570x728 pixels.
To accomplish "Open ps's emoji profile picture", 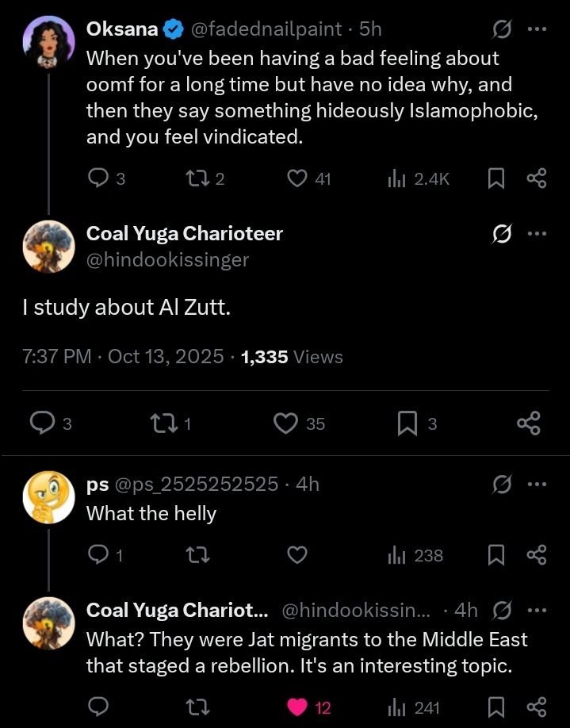I will 49,498.
